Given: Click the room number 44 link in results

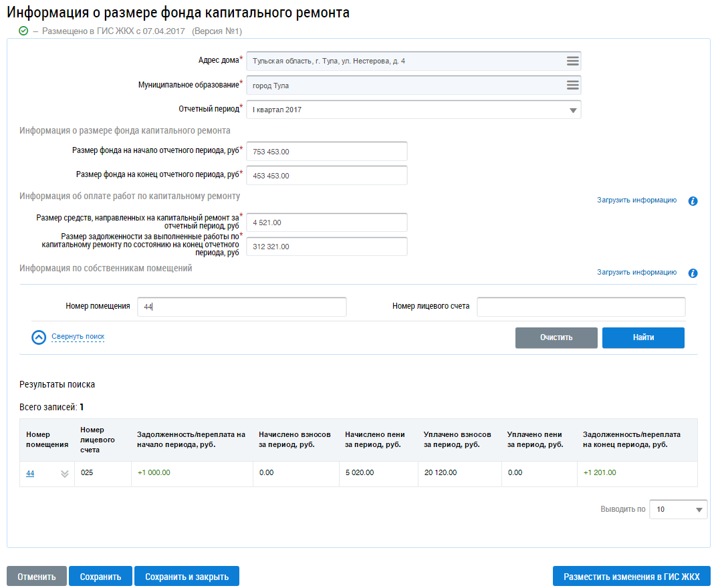Looking at the screenshot, I should tap(30, 473).
